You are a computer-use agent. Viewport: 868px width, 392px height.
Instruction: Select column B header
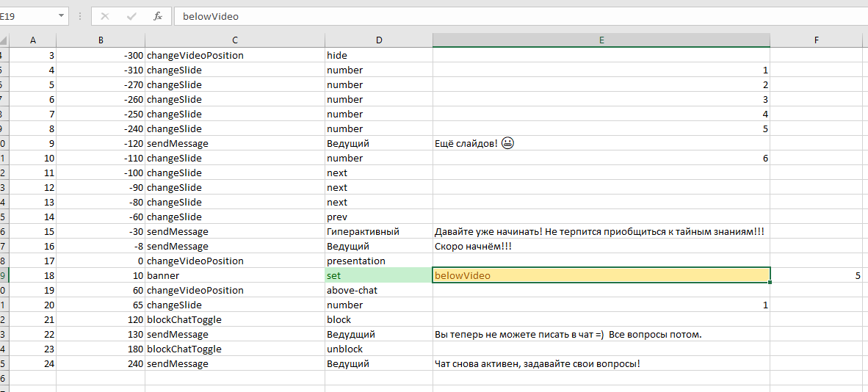100,40
